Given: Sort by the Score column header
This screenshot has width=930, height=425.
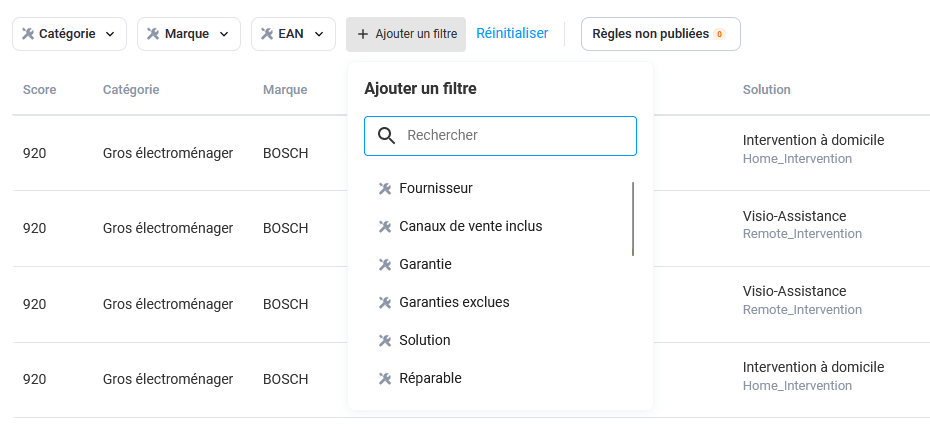Looking at the screenshot, I should coord(40,90).
